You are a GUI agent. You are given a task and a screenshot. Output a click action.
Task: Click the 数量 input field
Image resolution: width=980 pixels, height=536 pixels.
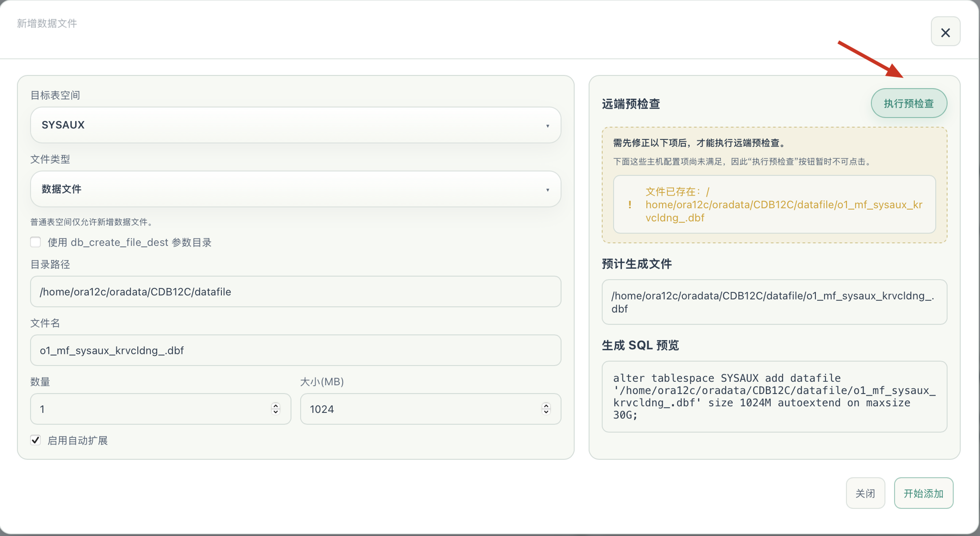[161, 409]
